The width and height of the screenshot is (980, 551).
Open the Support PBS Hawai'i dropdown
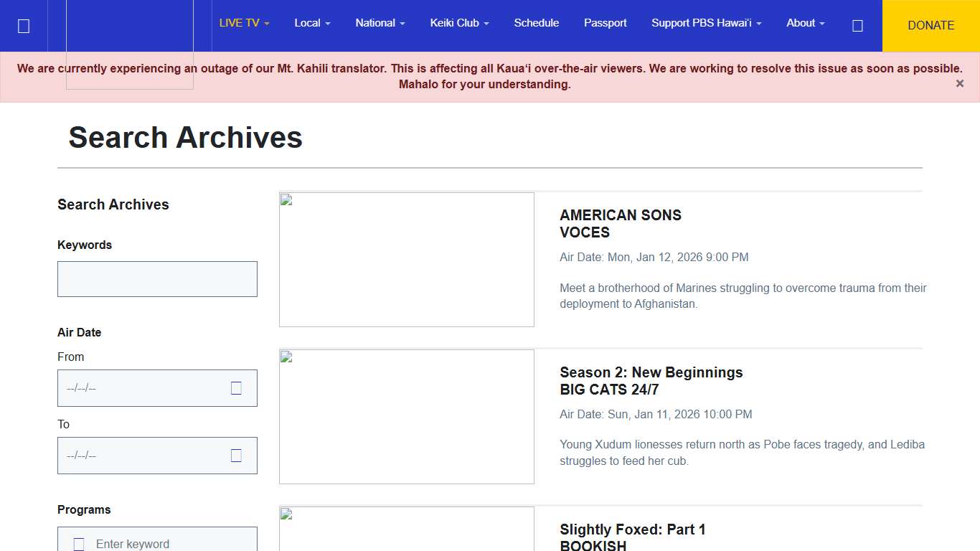click(706, 23)
